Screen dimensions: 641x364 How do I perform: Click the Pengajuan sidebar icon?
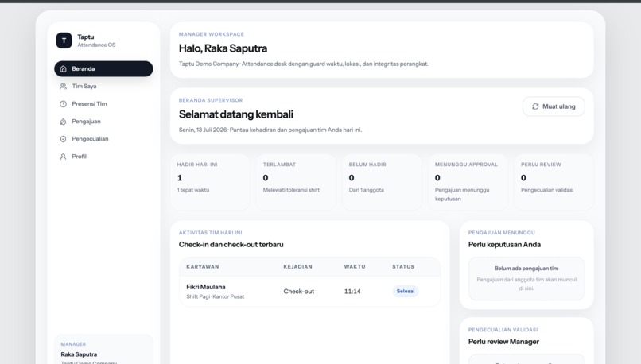[x=63, y=122]
